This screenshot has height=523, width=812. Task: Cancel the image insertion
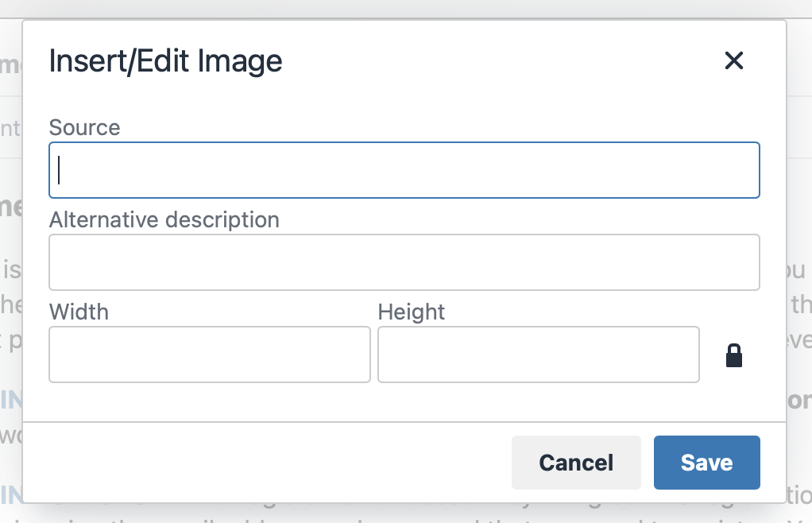tap(576, 463)
